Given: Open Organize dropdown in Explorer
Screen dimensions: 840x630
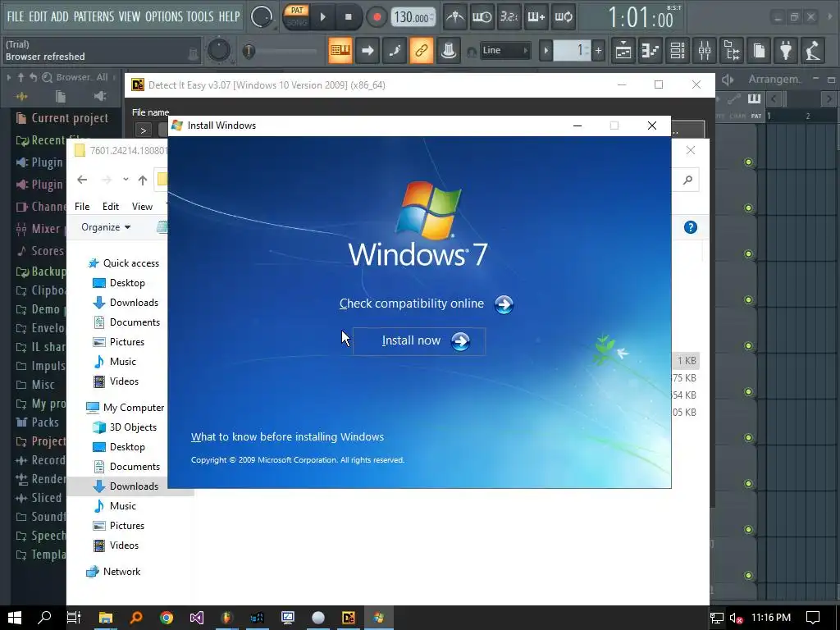Looking at the screenshot, I should [x=106, y=227].
